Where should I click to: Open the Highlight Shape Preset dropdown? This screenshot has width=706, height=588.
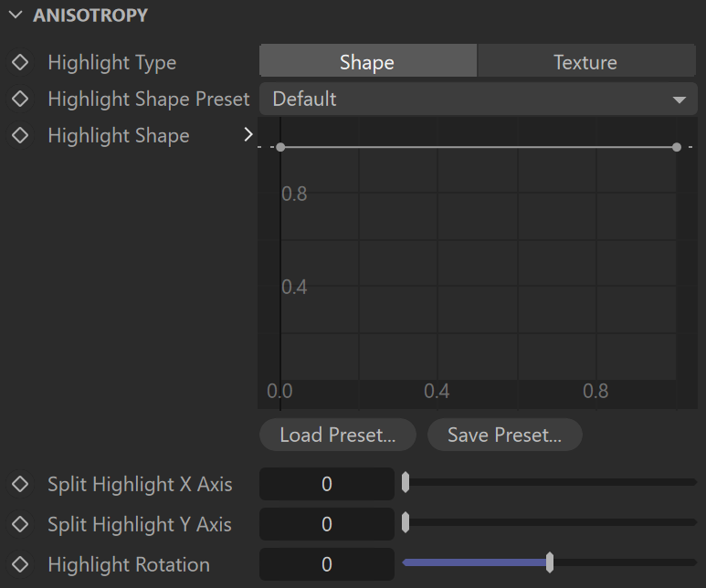click(479, 99)
